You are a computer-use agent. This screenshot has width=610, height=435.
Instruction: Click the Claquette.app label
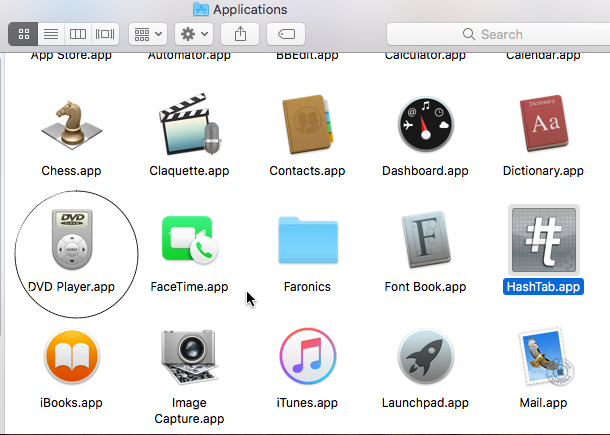(x=189, y=170)
